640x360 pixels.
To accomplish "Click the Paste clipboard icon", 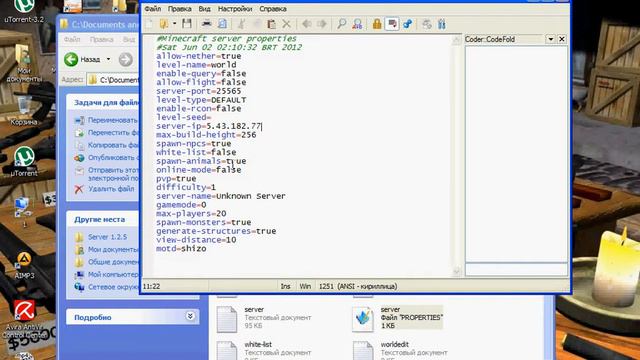I will coord(271,24).
